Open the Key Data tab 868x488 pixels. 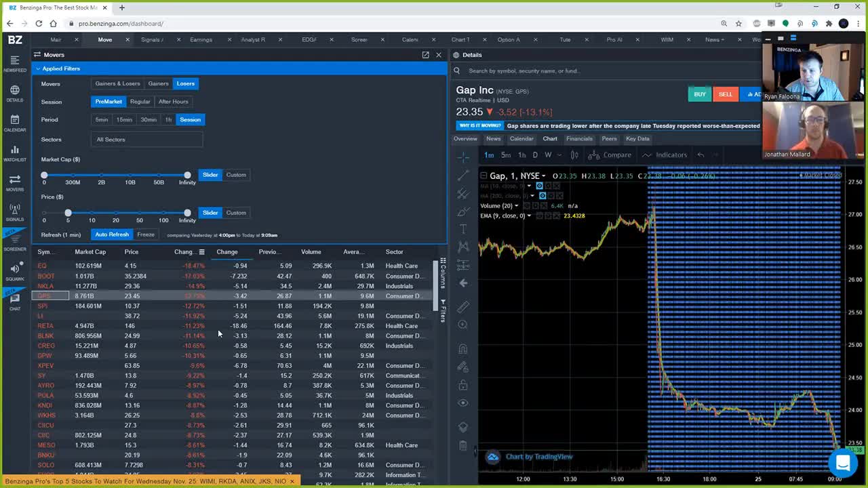coord(637,139)
